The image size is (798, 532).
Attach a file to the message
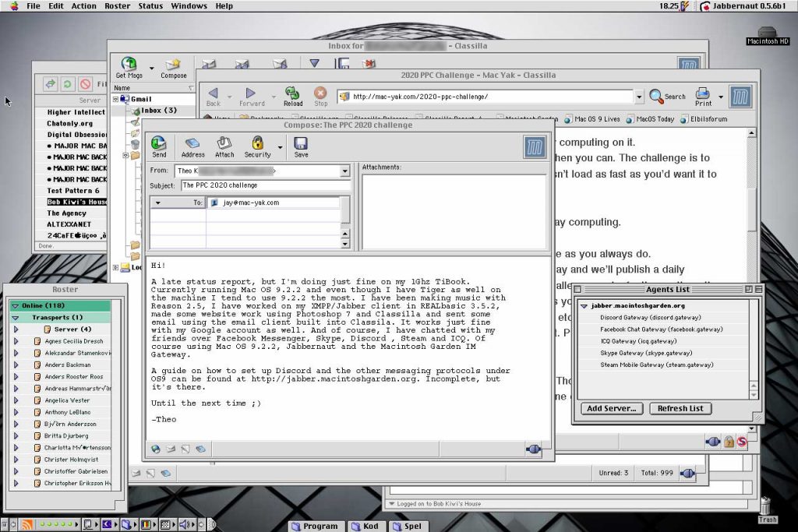(x=224, y=147)
